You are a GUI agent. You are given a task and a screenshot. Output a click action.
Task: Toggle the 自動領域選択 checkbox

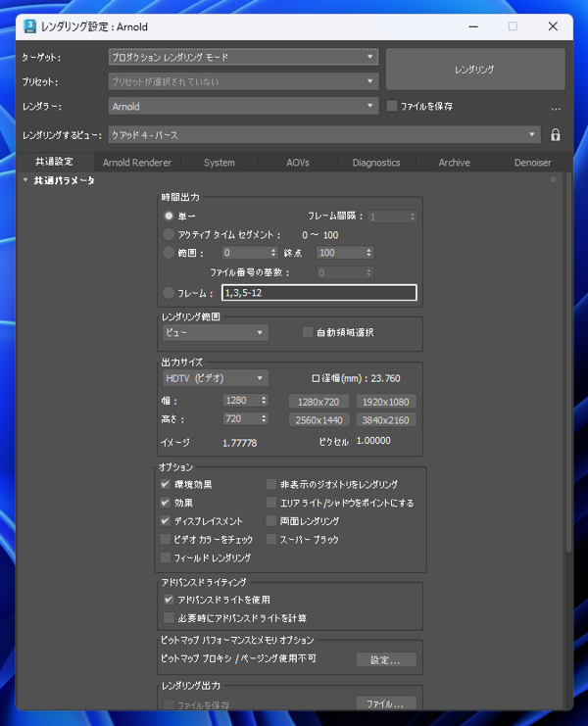point(308,332)
